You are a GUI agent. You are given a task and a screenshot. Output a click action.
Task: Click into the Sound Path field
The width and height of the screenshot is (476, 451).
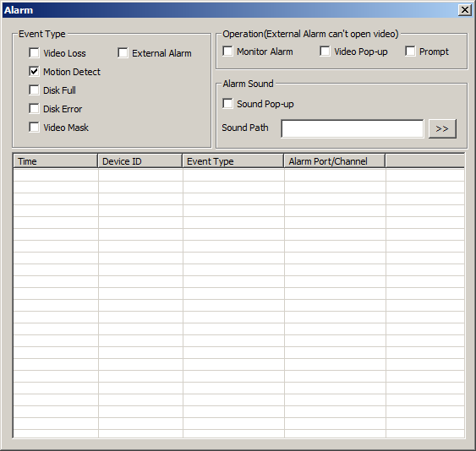pyautogui.click(x=353, y=128)
